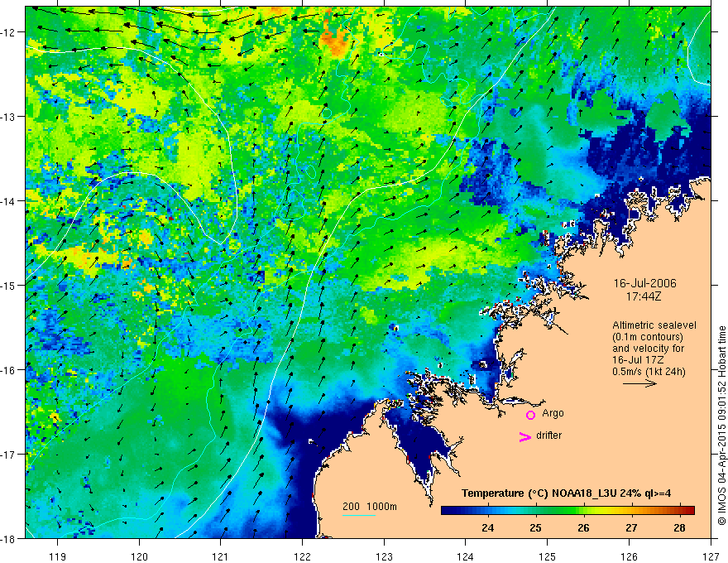Image resolution: width=728 pixels, height=563 pixels.
Task: Click the longitude 119 axis label
Action: click(x=58, y=556)
